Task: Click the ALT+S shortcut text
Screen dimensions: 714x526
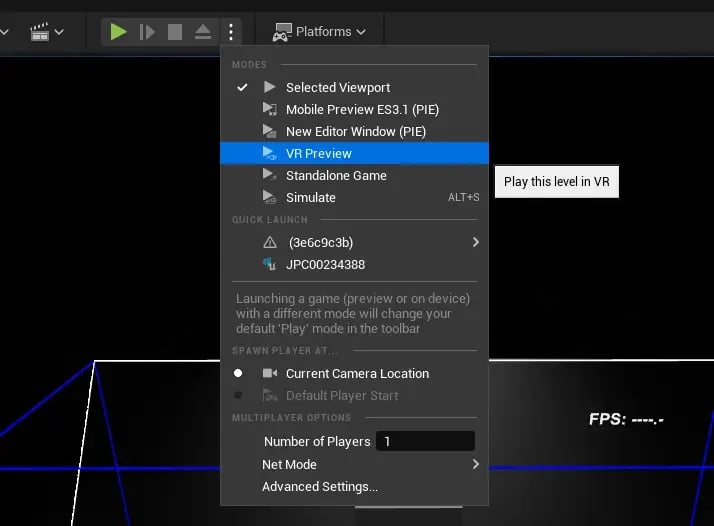Action: pyautogui.click(x=464, y=197)
